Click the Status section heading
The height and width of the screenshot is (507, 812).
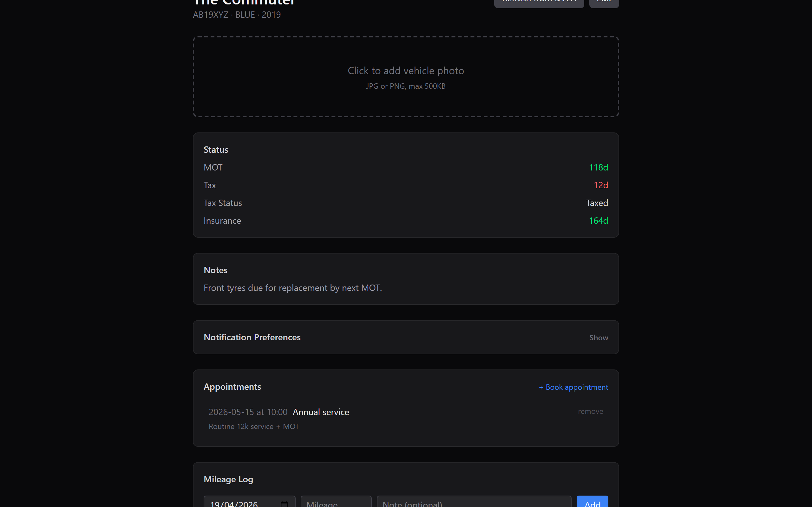(x=216, y=150)
